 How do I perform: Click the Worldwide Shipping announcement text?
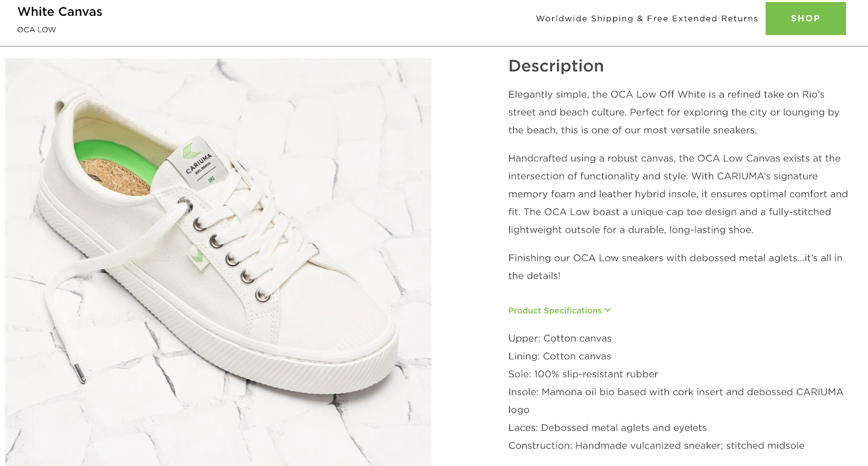647,18
